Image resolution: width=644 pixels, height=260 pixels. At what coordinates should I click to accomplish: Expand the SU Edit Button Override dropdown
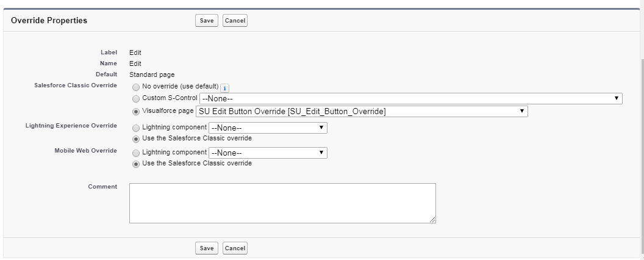point(362,111)
